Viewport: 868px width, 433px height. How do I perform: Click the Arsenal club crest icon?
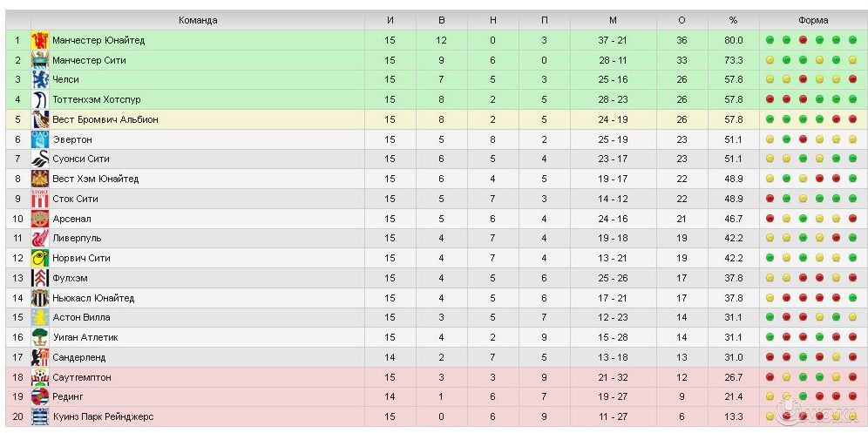pyautogui.click(x=39, y=219)
